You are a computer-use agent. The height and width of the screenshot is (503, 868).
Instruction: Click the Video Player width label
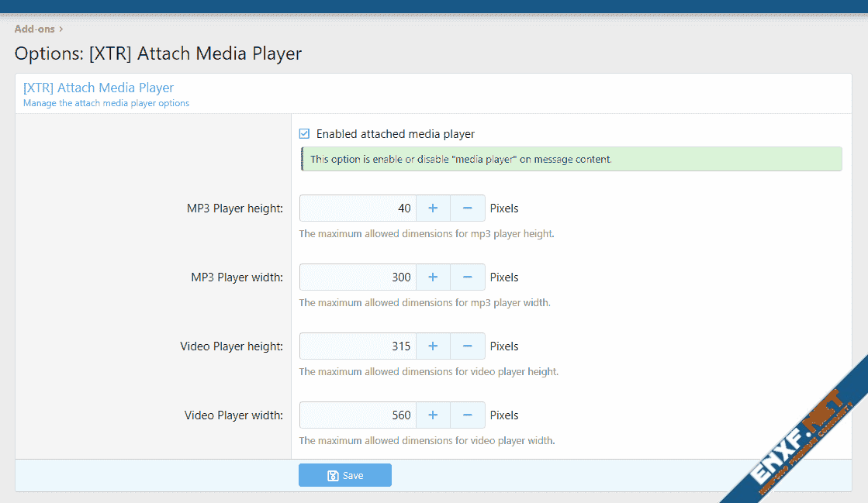[x=233, y=415]
